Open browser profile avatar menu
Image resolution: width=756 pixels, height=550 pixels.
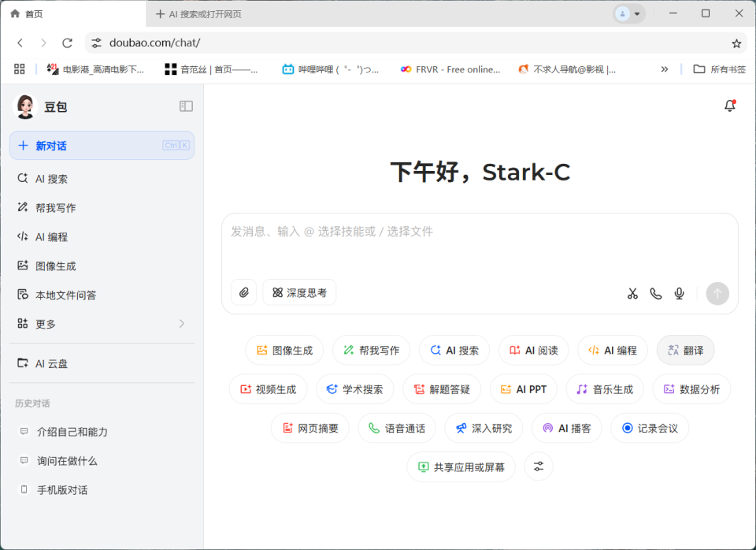tap(628, 14)
